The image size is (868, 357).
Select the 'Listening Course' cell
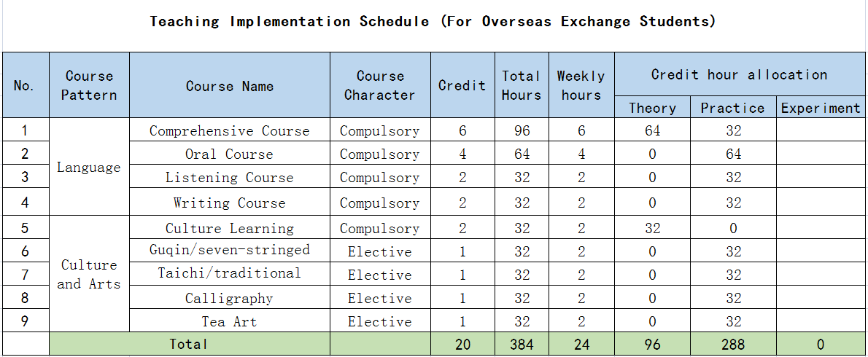point(229,178)
